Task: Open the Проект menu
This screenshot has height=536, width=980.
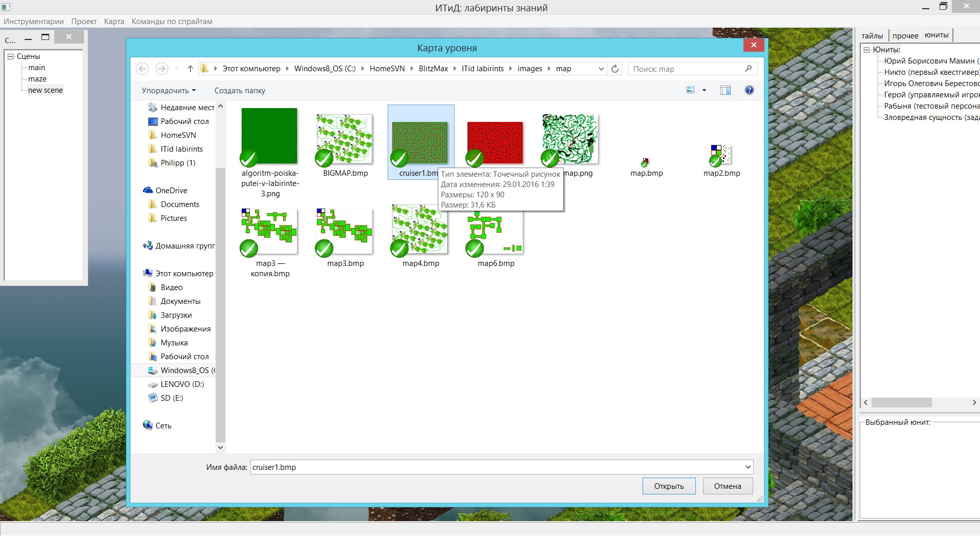Action: (84, 22)
